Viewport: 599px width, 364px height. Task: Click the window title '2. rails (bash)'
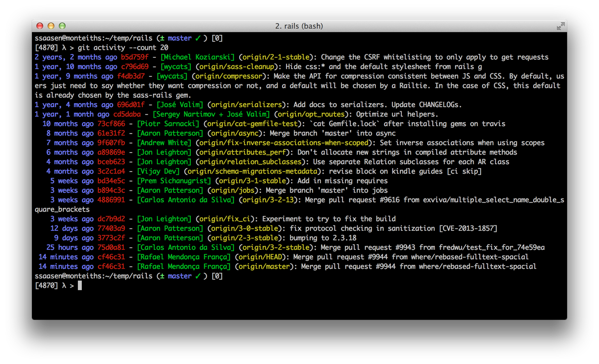pos(299,26)
